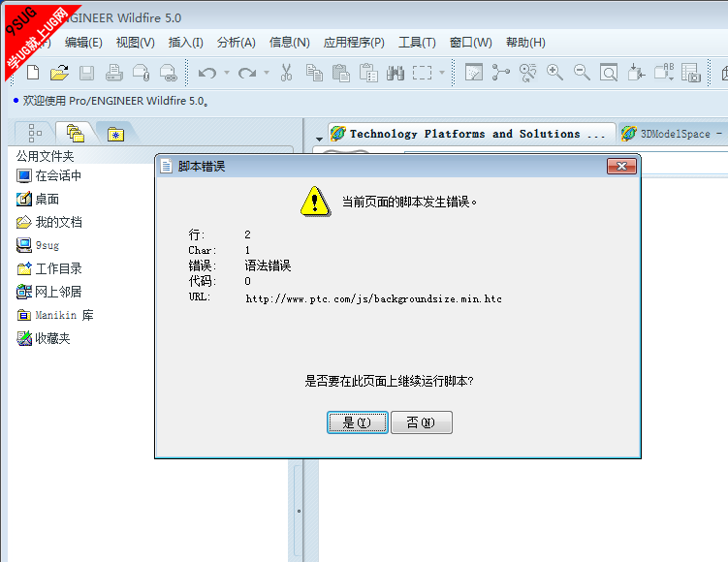The width and height of the screenshot is (728, 562).
Task: Close the 脚本错误 dialog
Action: [x=621, y=166]
